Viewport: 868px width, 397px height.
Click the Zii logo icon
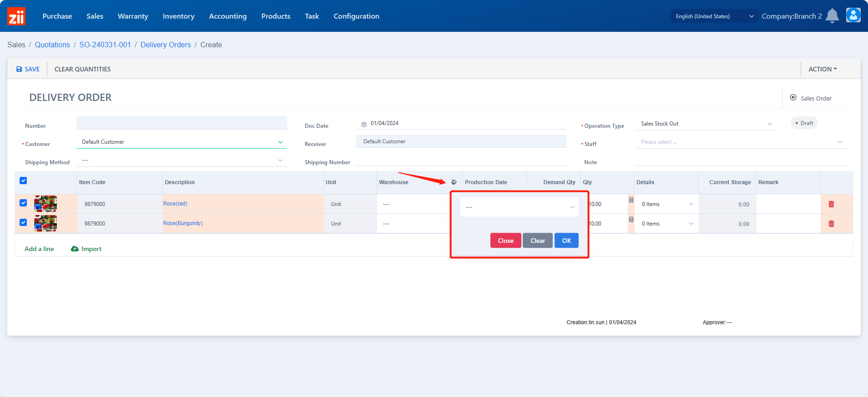(16, 16)
